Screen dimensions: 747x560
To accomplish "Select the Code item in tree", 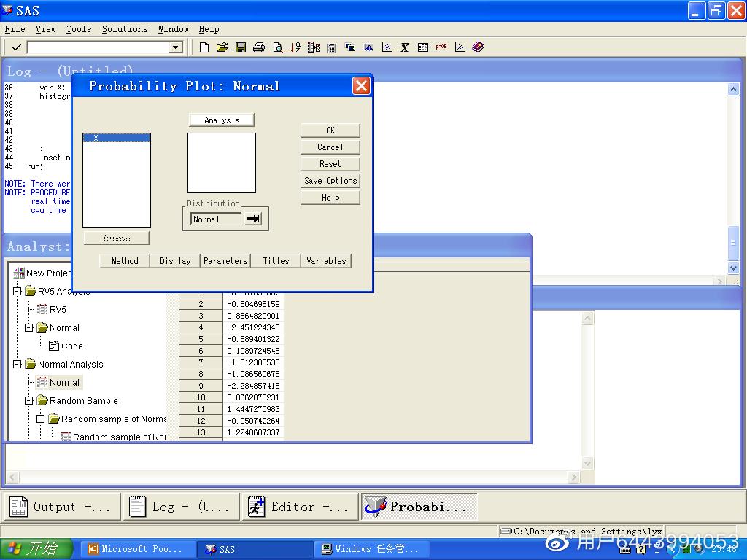I will [x=66, y=346].
